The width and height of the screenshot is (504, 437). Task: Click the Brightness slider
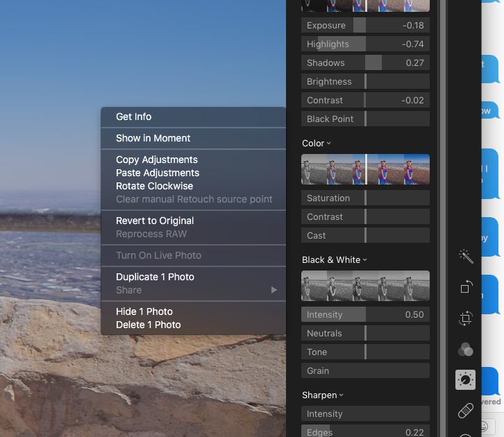[x=365, y=81]
